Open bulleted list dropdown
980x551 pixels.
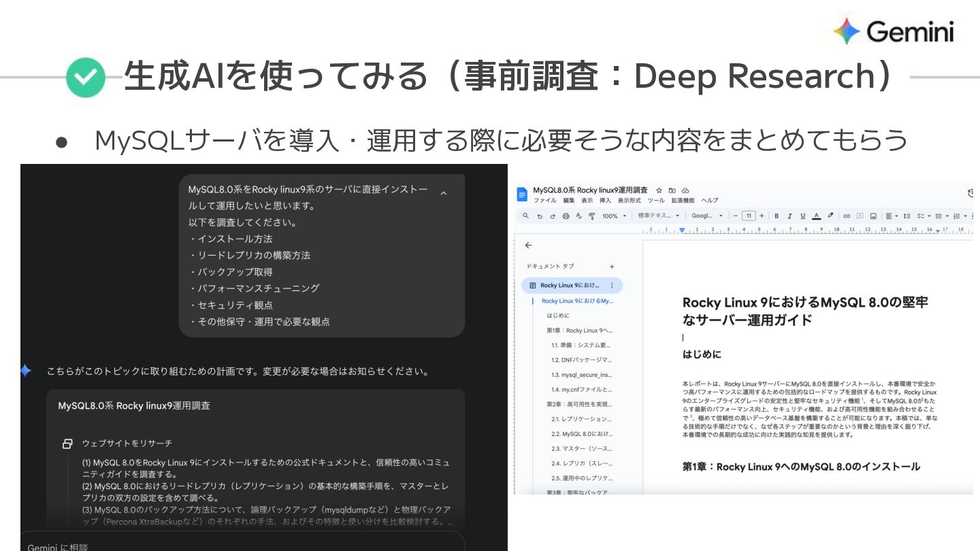click(x=943, y=216)
